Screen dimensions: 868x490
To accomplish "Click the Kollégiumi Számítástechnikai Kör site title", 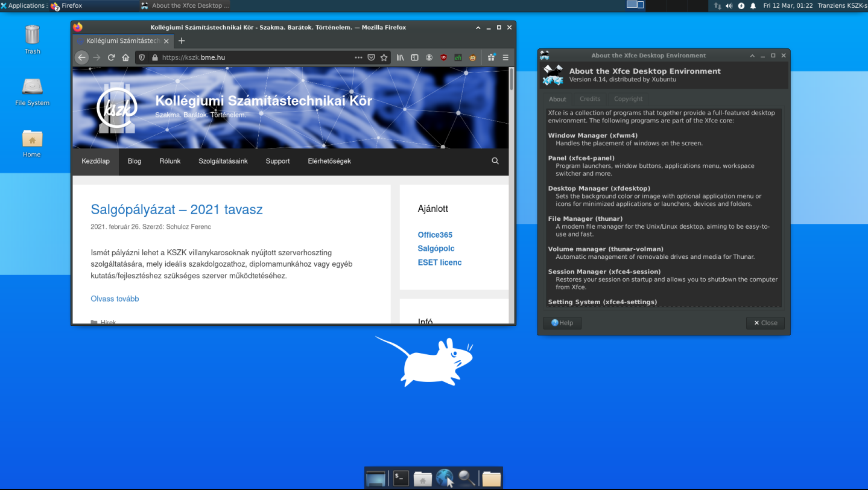I will [x=264, y=101].
